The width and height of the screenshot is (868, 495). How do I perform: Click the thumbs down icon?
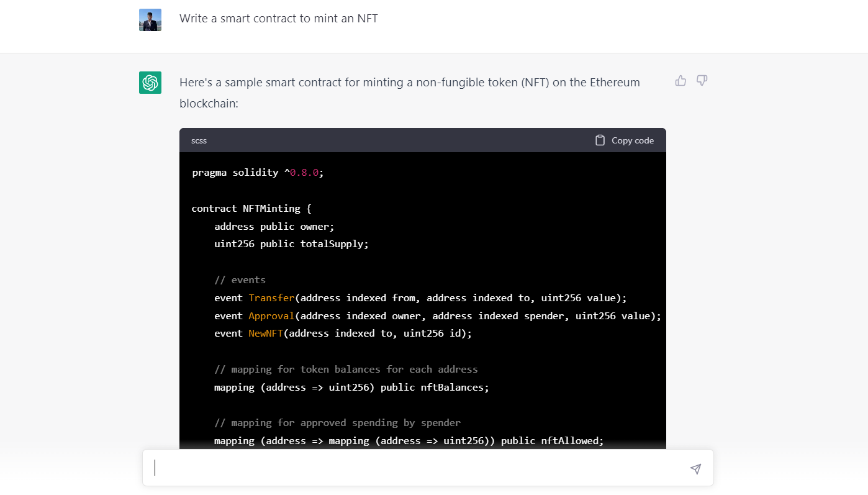pos(702,80)
